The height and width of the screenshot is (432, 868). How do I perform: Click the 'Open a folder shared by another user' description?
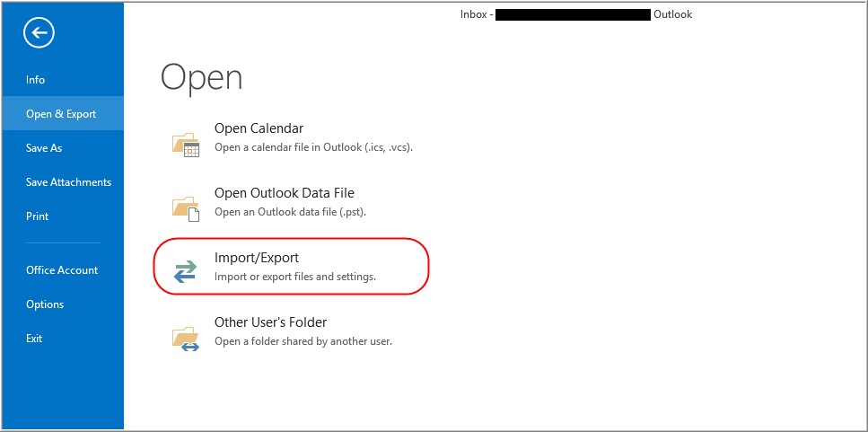point(302,341)
